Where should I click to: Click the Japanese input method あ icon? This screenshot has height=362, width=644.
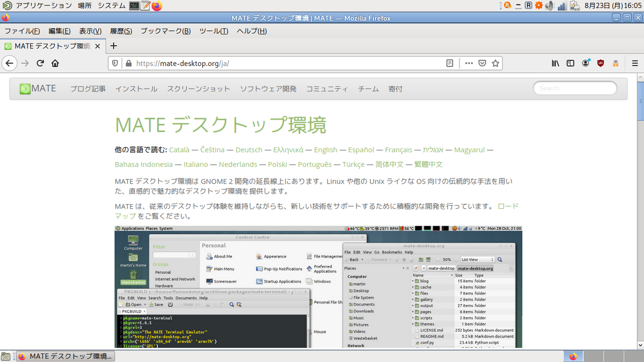click(507, 6)
